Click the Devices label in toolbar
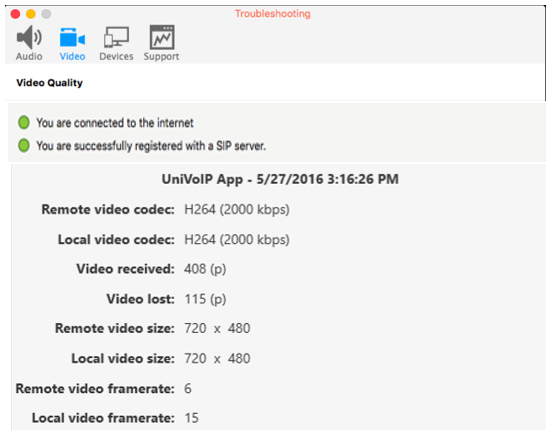551x436 pixels. 116,56
